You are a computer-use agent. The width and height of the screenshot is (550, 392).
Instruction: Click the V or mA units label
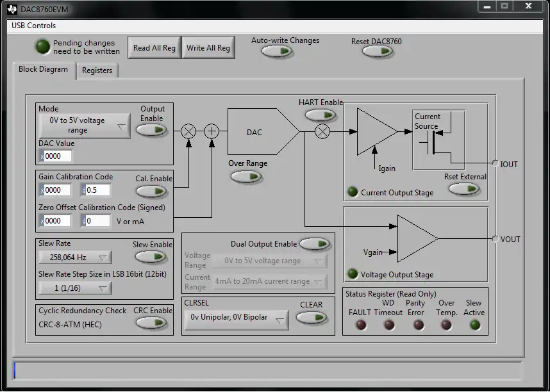[x=130, y=222]
